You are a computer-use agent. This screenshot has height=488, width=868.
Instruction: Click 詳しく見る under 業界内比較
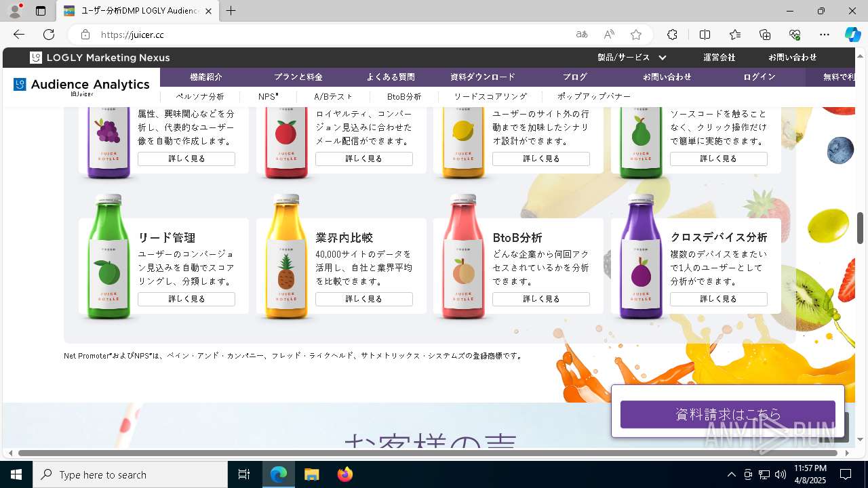(x=364, y=299)
